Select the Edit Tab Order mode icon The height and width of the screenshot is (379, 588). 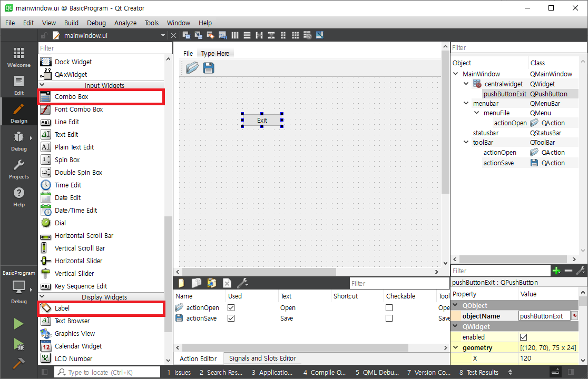point(223,35)
